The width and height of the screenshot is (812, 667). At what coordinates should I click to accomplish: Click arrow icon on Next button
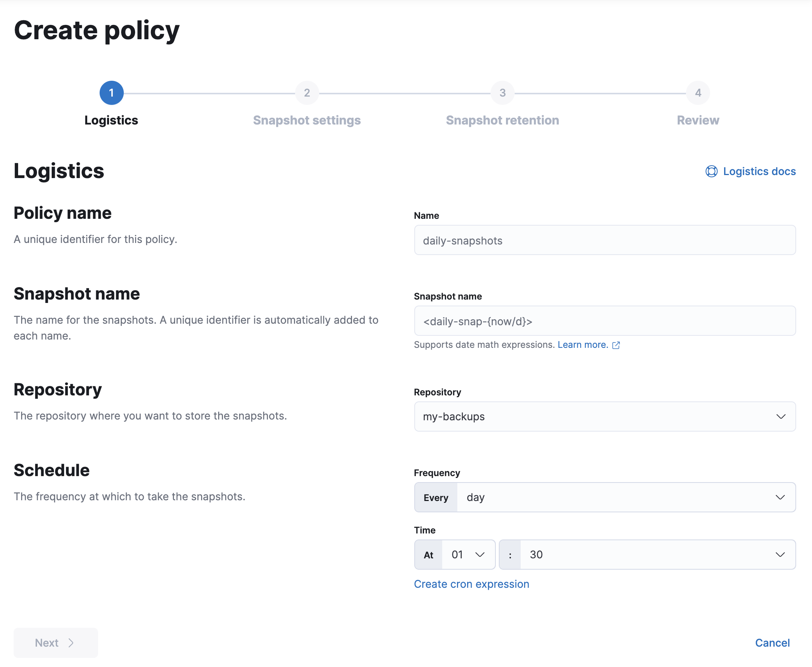click(71, 643)
